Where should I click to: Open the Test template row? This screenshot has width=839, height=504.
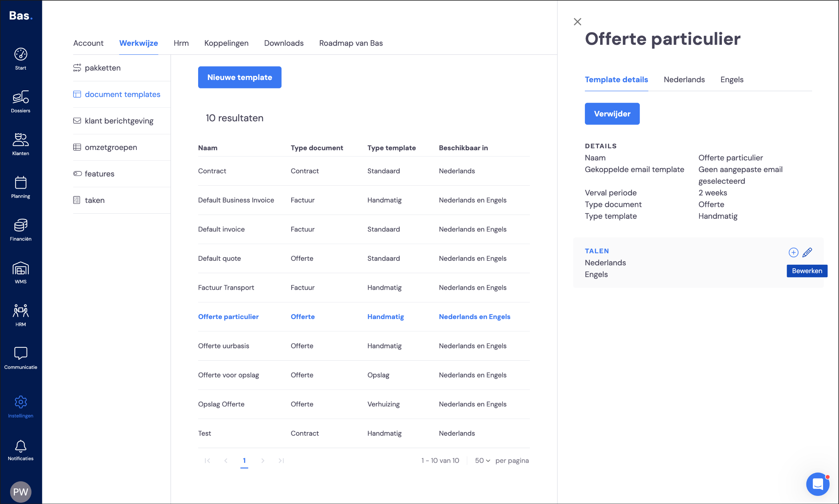(x=364, y=434)
